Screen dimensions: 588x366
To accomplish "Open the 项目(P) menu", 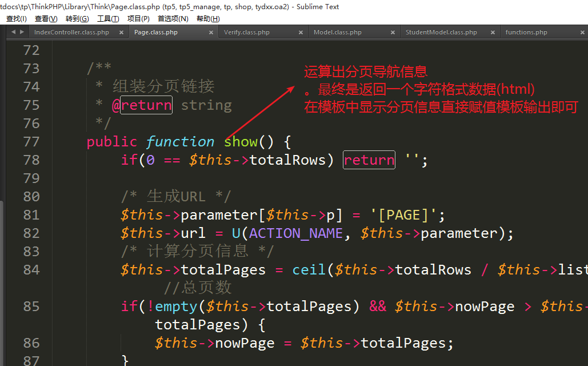I will point(138,19).
